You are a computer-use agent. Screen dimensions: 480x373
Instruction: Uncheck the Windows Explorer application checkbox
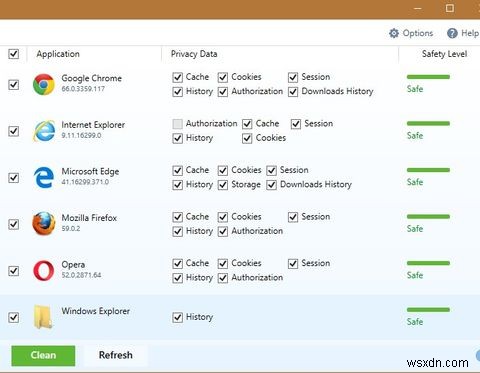(x=14, y=317)
